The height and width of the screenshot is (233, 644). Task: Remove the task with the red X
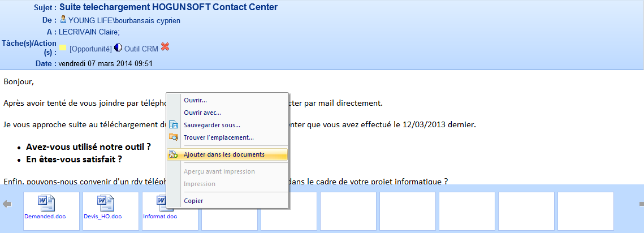point(165,47)
